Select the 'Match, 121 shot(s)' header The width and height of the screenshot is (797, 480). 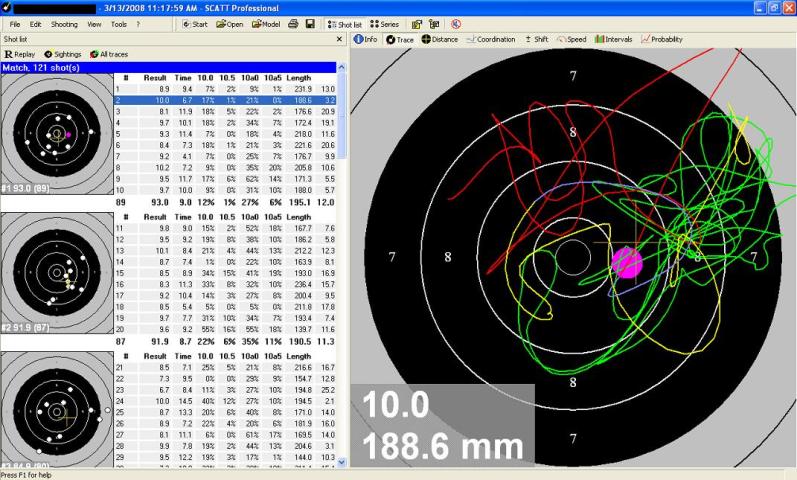point(168,68)
